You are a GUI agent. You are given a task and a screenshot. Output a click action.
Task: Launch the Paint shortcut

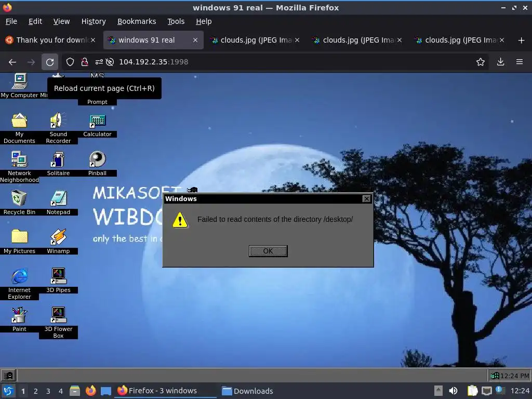coord(19,320)
